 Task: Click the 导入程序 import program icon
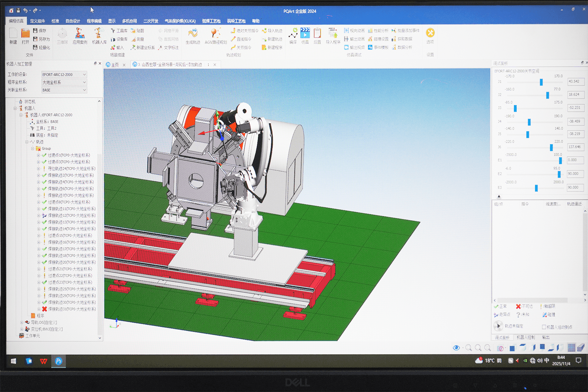coord(333,34)
